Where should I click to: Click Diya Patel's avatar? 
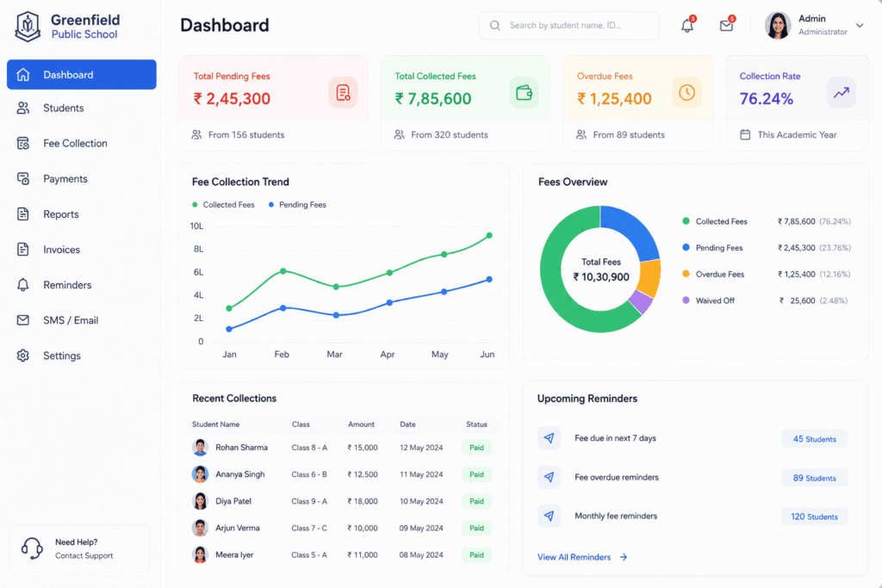pyautogui.click(x=200, y=501)
